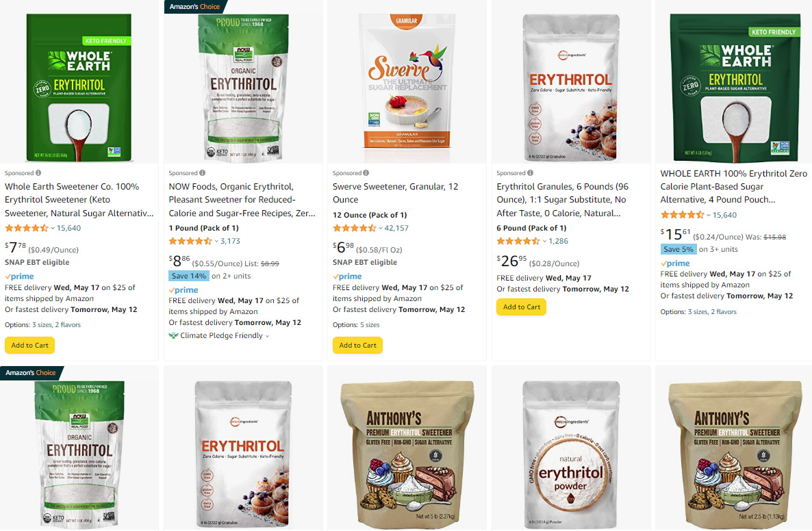Open the 5 sizes options link for Swerve
This screenshot has width=812, height=531.
click(x=370, y=325)
